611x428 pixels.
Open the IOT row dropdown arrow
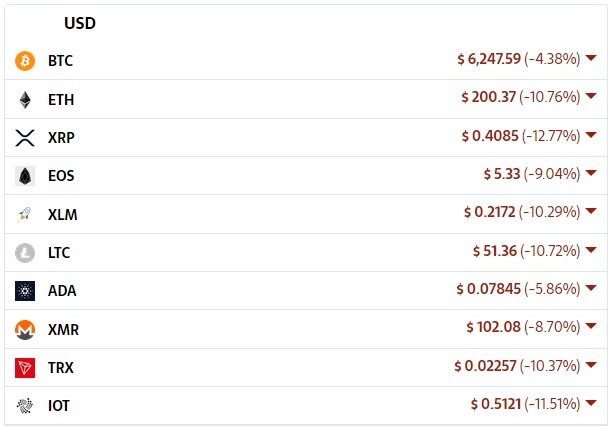[x=591, y=404]
